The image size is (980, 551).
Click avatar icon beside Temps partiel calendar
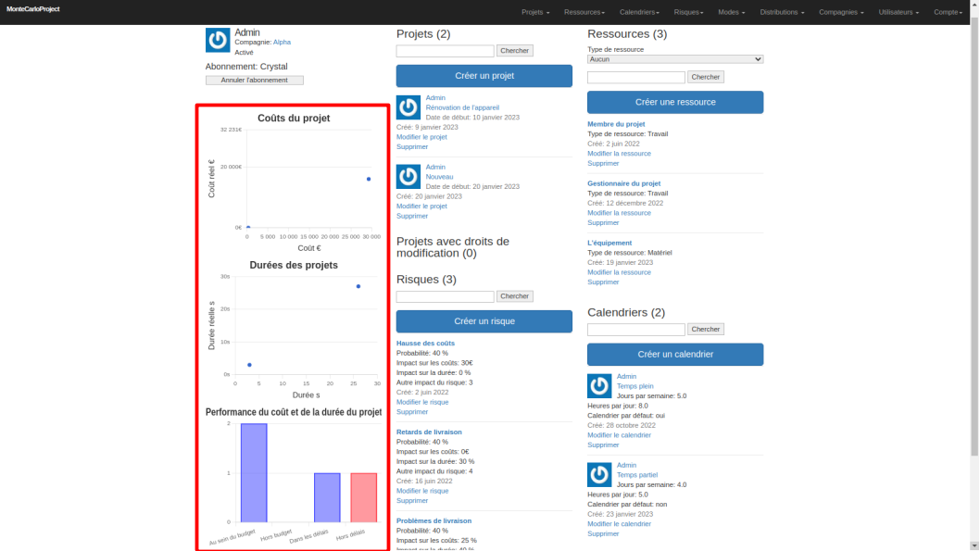[x=599, y=475]
